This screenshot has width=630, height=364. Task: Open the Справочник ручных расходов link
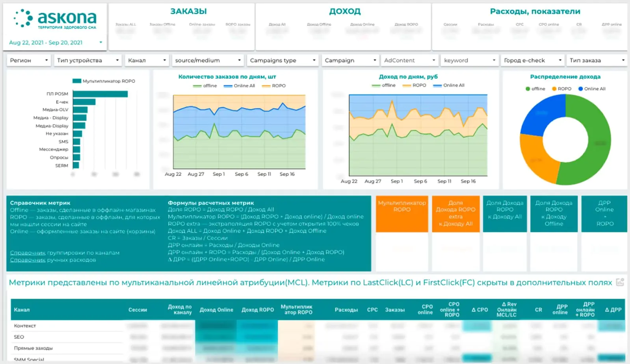(53, 260)
